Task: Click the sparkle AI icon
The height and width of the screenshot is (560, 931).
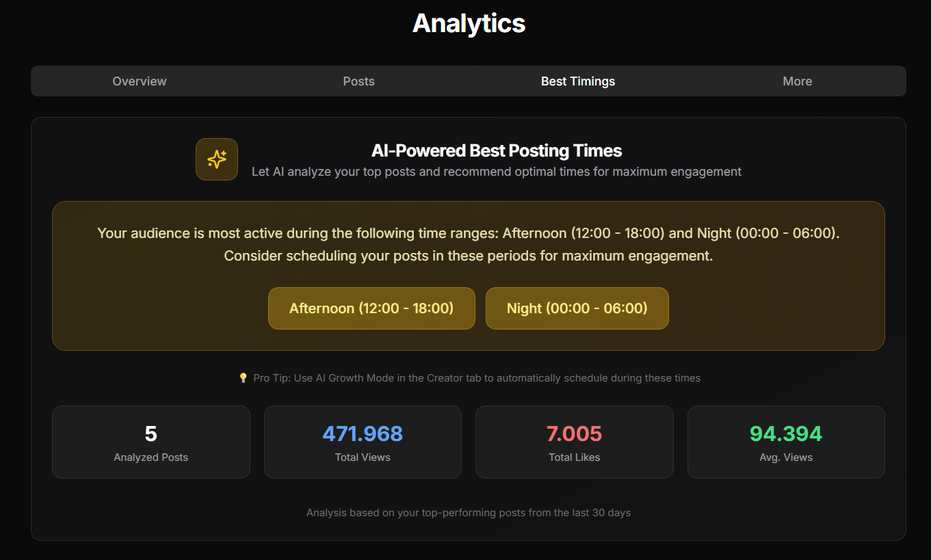Action: (x=217, y=159)
